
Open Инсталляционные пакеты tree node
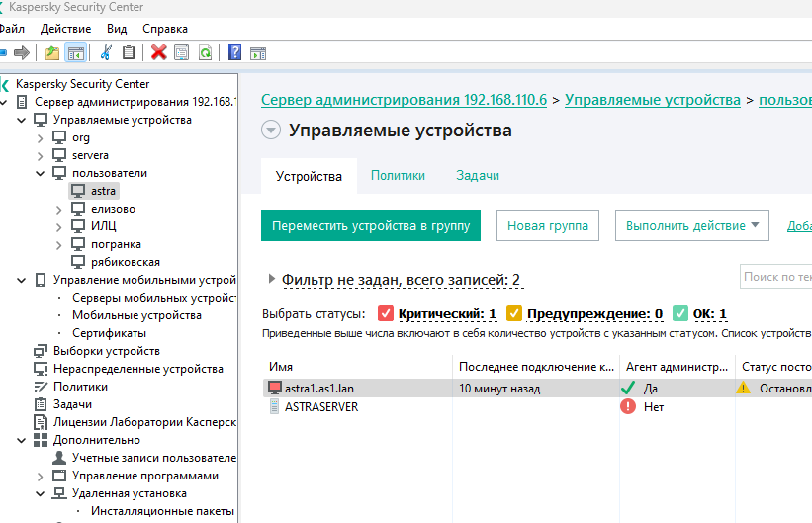click(x=162, y=511)
